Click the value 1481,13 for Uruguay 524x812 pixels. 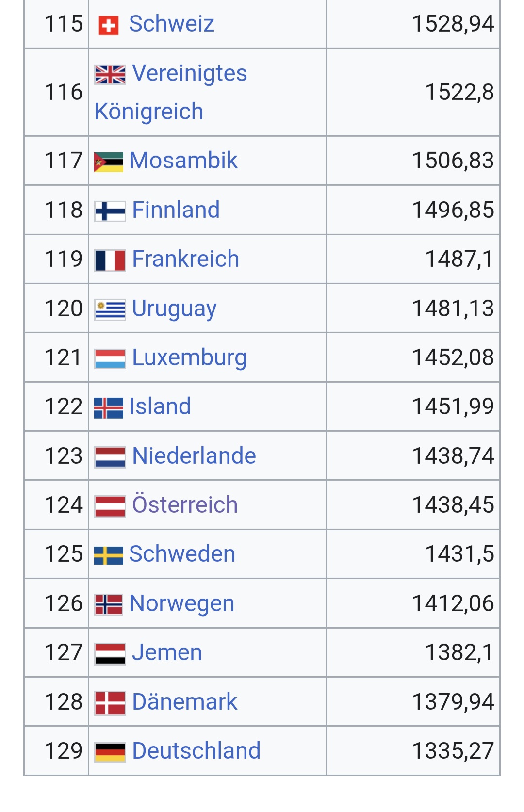[x=453, y=309]
